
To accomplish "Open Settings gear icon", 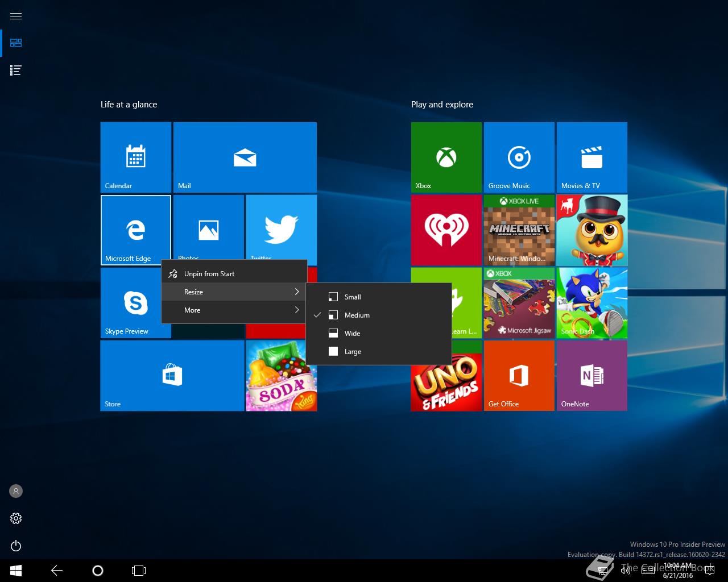I will (16, 518).
